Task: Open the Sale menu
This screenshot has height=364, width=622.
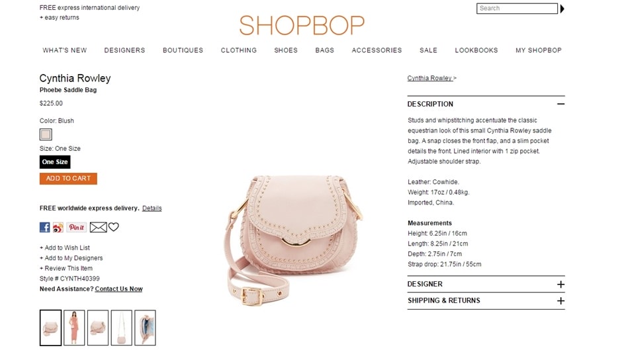Action: click(428, 50)
